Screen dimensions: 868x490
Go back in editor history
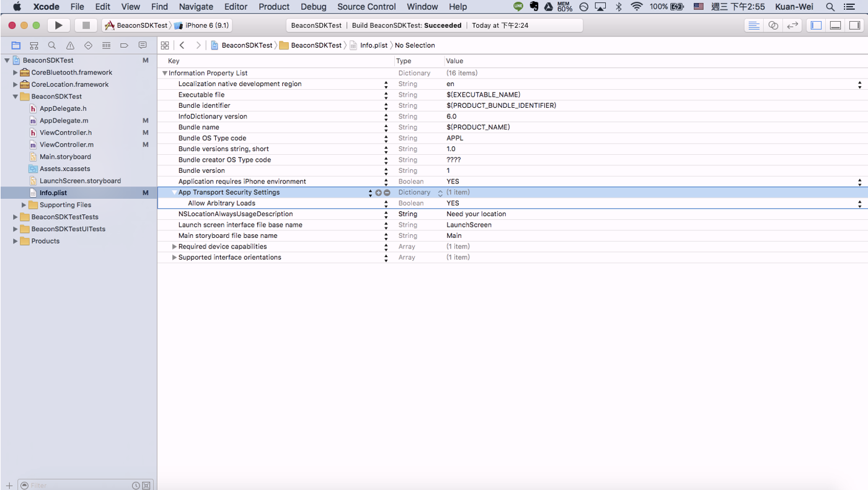point(182,45)
